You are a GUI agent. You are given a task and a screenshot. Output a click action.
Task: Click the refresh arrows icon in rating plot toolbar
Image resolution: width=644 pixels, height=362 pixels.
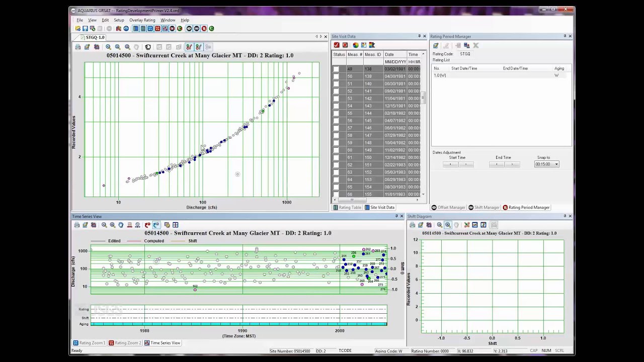pyautogui.click(x=148, y=47)
